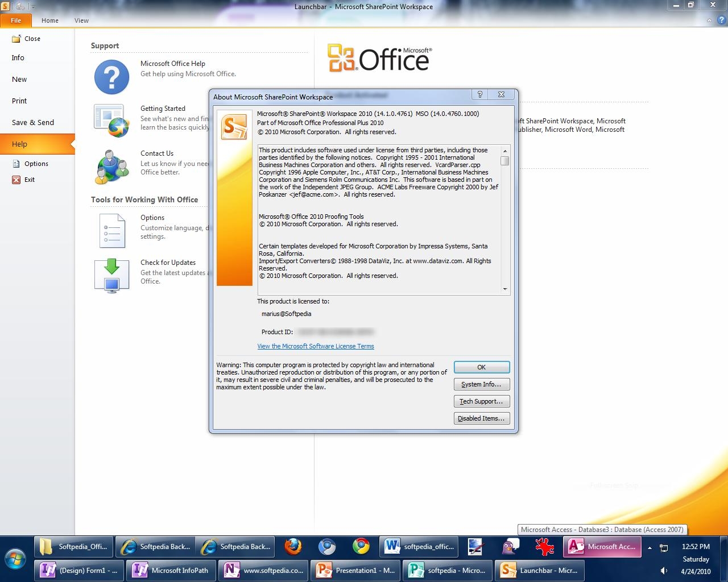The width and height of the screenshot is (728, 582).
Task: Click the Windows Start button
Action: tap(15, 558)
